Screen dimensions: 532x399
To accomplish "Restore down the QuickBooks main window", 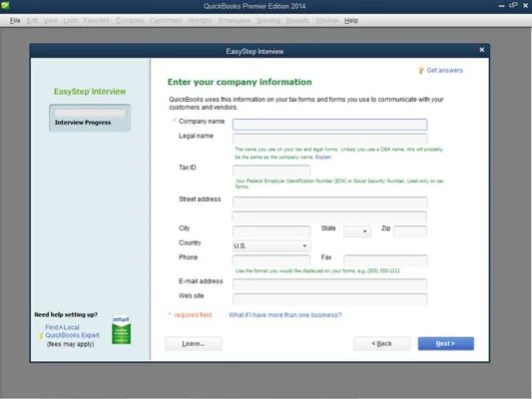I will (x=513, y=5).
